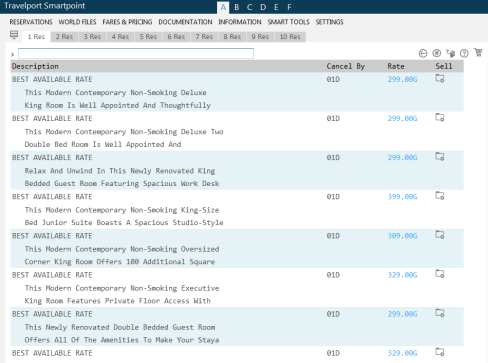Select the 1 Res tab
Screen dimensions: 488x363
tap(36, 37)
